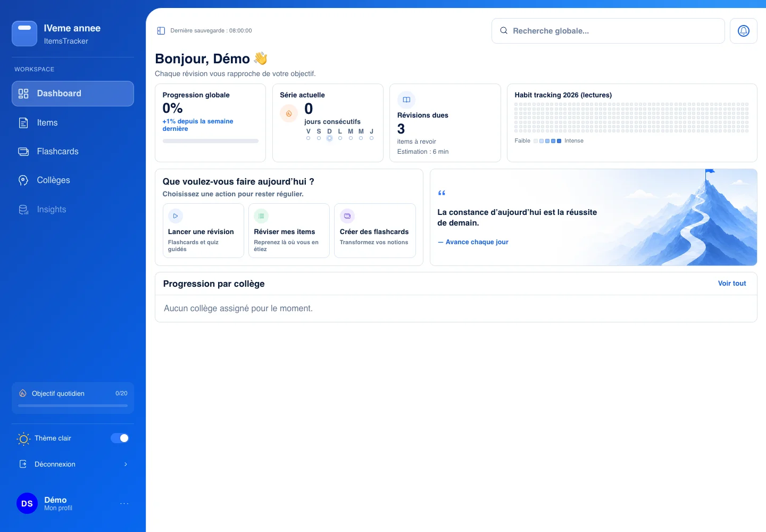Click the Flashcards cards icon in sidebar
The image size is (766, 532).
click(x=23, y=152)
